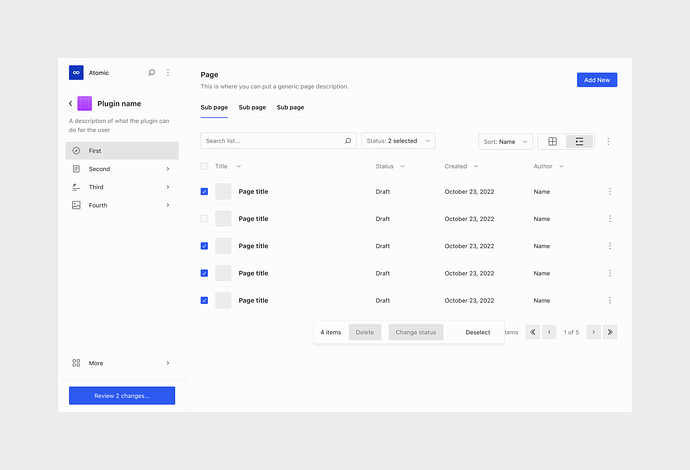Image resolution: width=690 pixels, height=470 pixels.
Task: Click the Add New button
Action: (597, 80)
